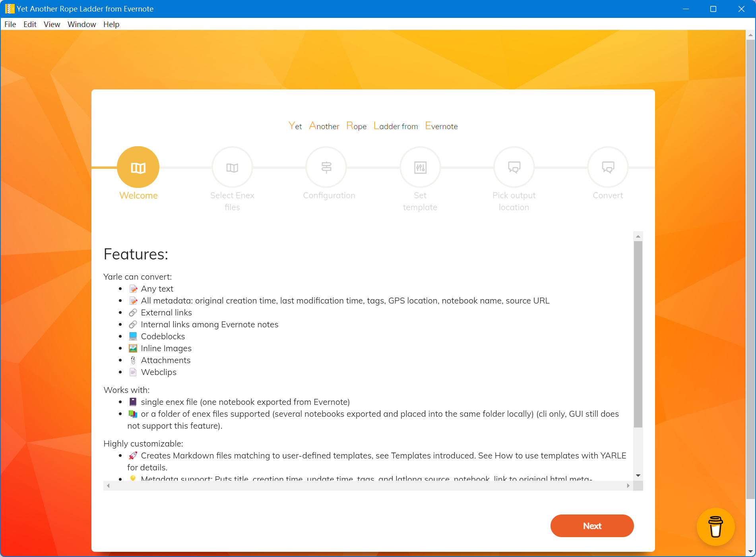This screenshot has height=557, width=756.
Task: Click the Welcome step label
Action: click(138, 195)
